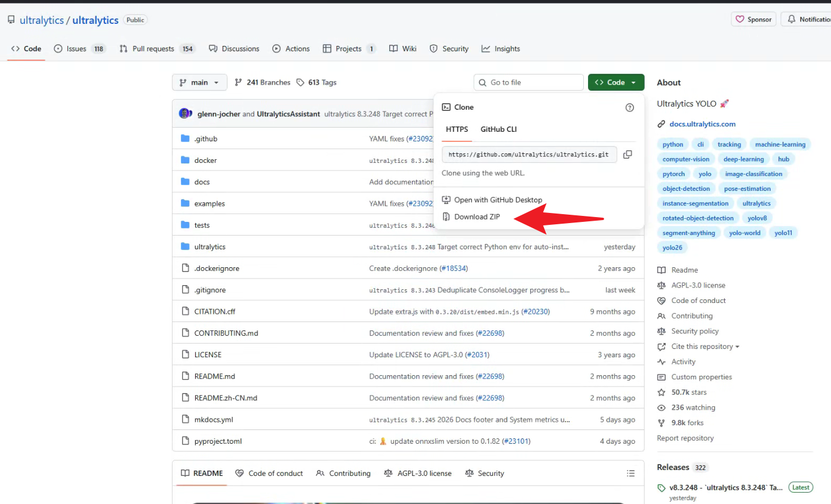Click the pytorch topic tag
The width and height of the screenshot is (831, 504).
pos(673,174)
